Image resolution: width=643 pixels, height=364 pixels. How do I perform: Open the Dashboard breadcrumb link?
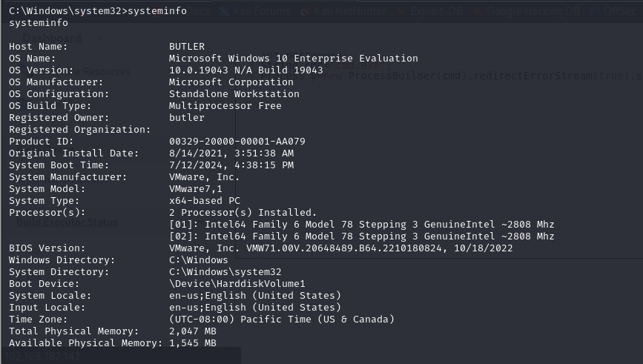pyautogui.click(x=52, y=39)
